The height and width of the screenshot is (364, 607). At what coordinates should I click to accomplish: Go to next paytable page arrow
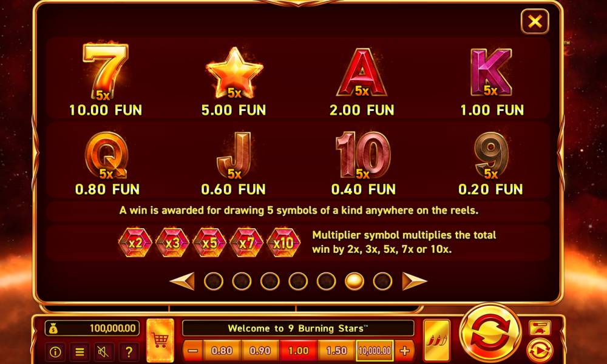pos(414,281)
